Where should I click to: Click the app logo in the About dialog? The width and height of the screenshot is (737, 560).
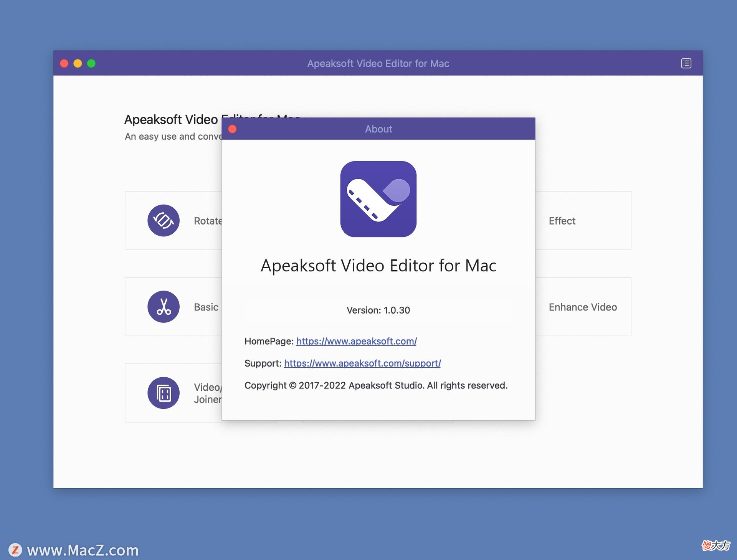(x=378, y=199)
